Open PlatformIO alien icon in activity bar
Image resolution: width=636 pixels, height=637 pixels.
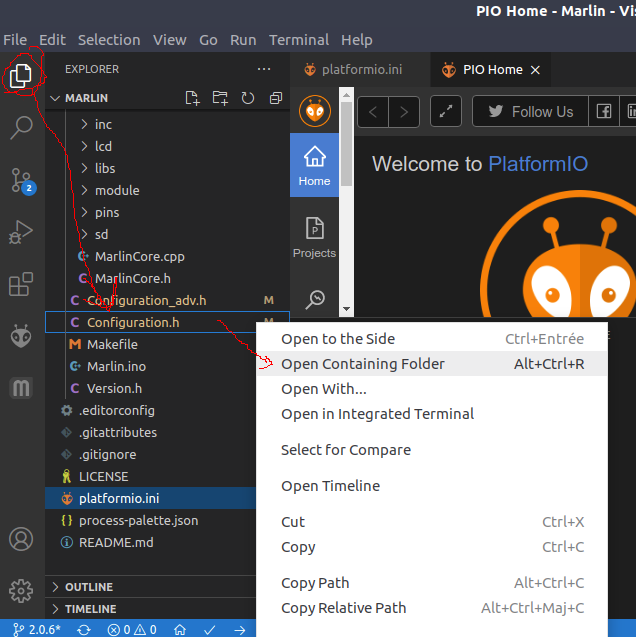pos(21,336)
